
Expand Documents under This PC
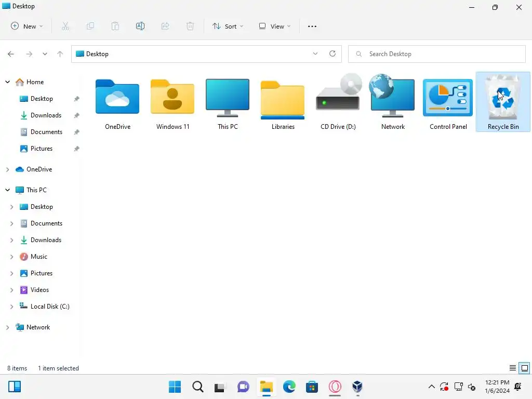(11, 223)
